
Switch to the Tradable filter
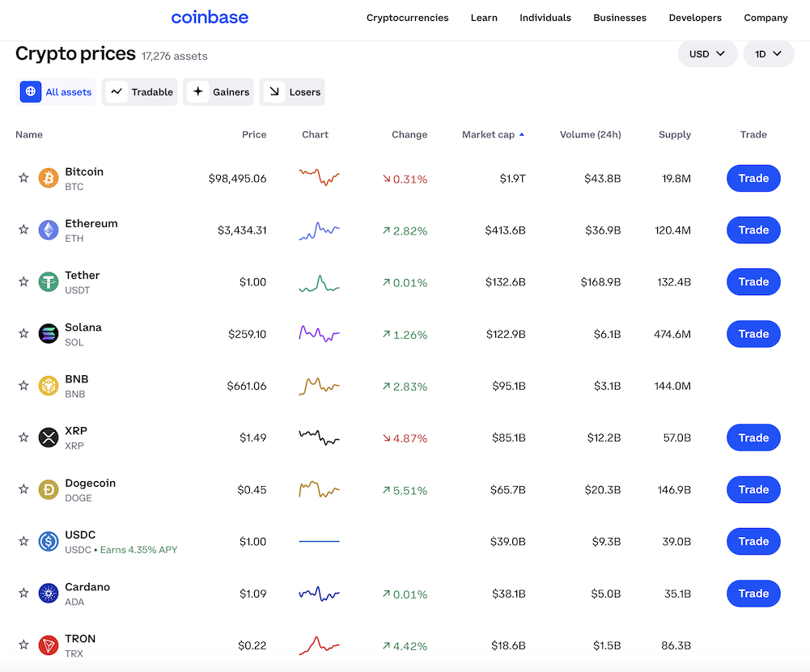[139, 92]
